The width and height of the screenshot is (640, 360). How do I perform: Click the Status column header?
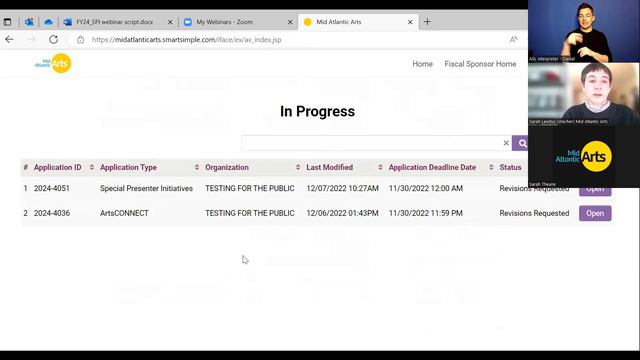[x=510, y=167]
